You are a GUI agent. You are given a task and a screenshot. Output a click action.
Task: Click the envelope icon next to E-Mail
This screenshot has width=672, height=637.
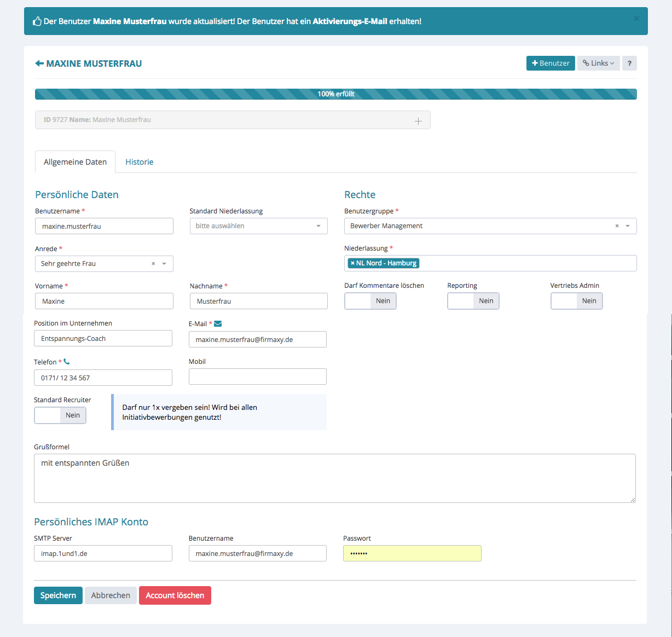[218, 324]
